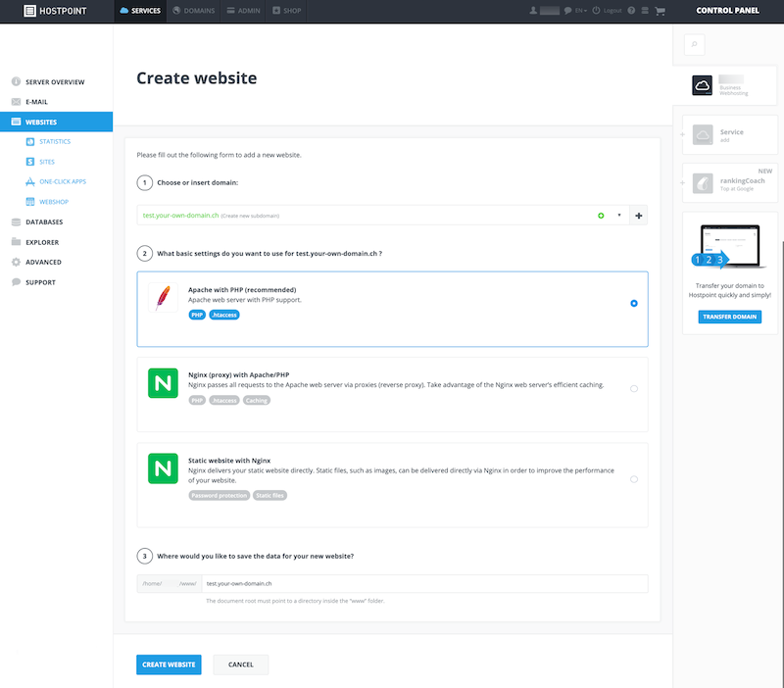
Task: Select Nginx proxy with Apache/PHP radio
Action: 634,388
